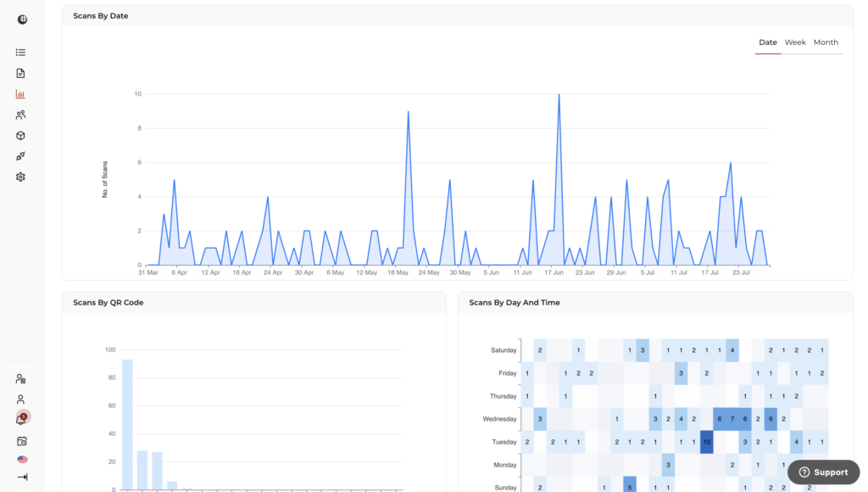Viewport: 868px width, 492px height.
Task: Open the single user profile icon
Action: click(x=20, y=400)
